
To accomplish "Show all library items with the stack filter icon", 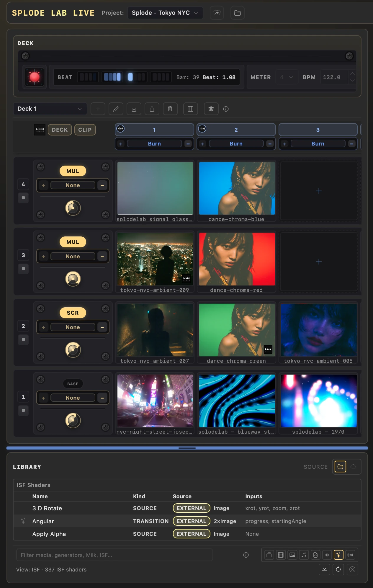I will (269, 555).
